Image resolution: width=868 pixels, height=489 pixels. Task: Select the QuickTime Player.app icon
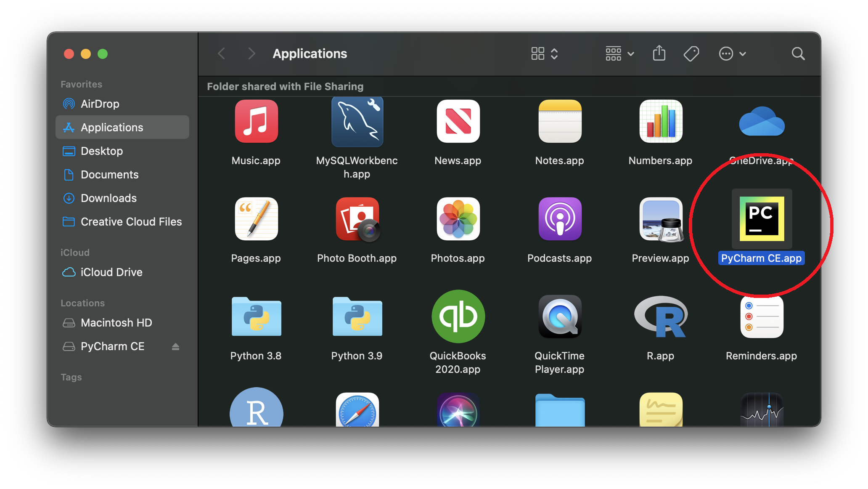[x=560, y=316]
